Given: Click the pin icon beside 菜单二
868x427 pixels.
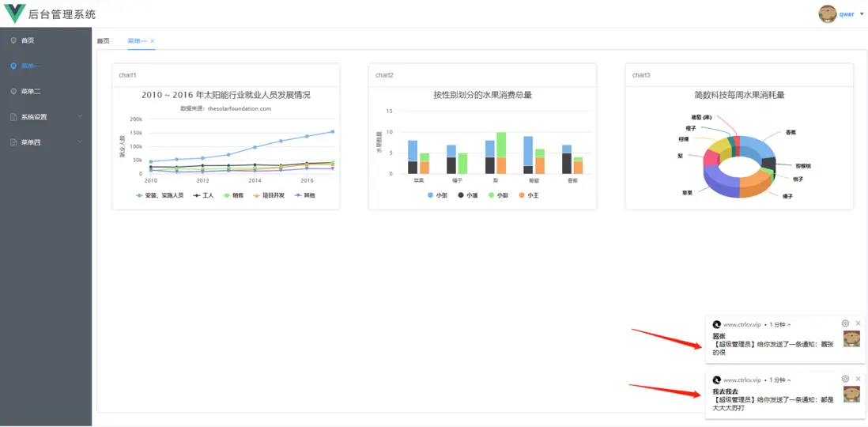Looking at the screenshot, I should click(13, 92).
